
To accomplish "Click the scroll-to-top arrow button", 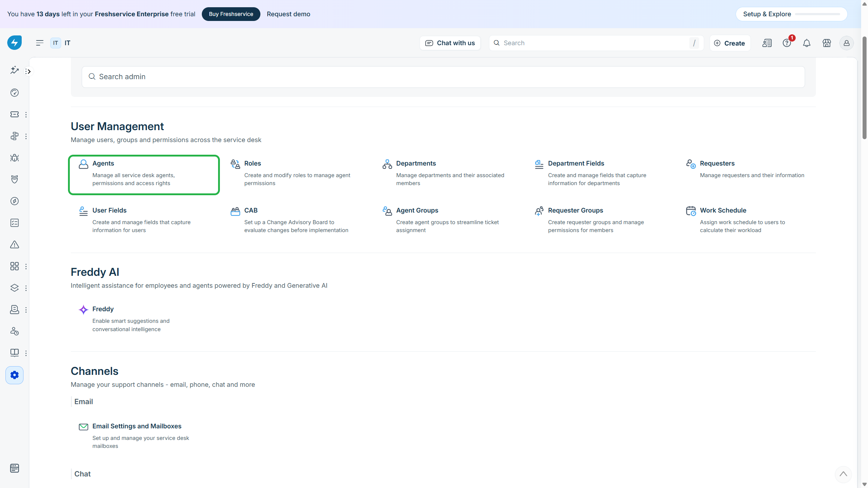I will (x=843, y=474).
